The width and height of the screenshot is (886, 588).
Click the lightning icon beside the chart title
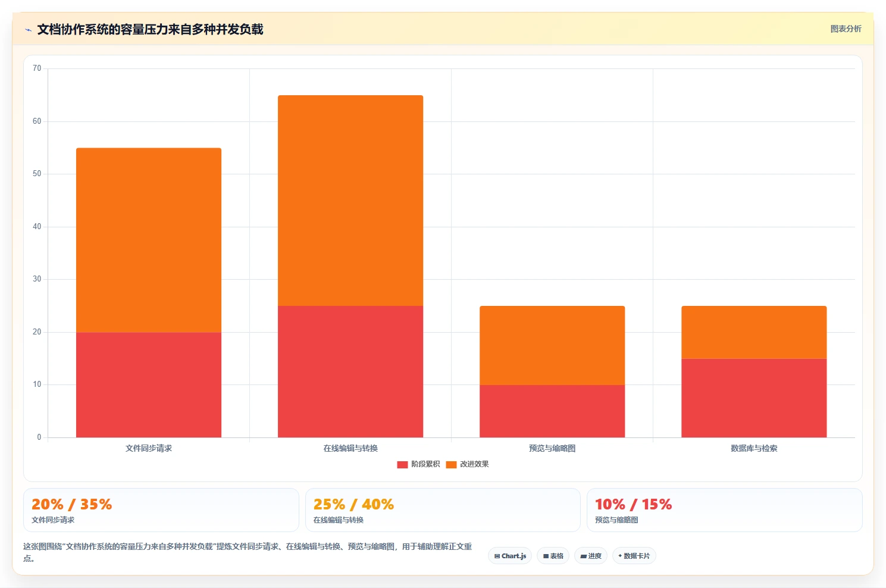pyautogui.click(x=28, y=30)
